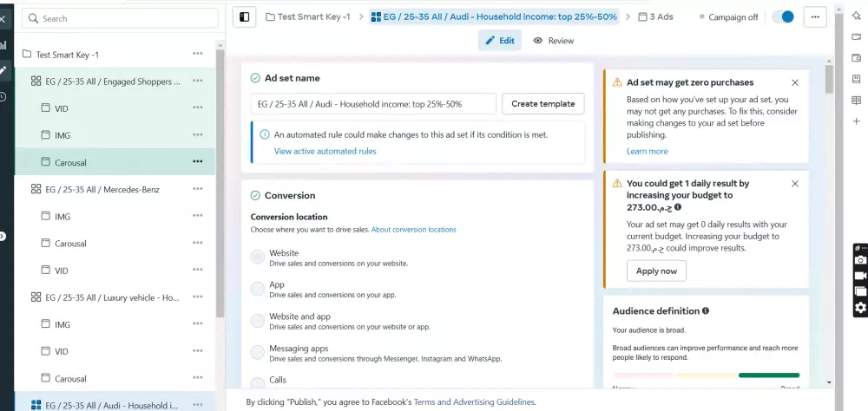
Task: Click the Create template button
Action: tap(542, 104)
